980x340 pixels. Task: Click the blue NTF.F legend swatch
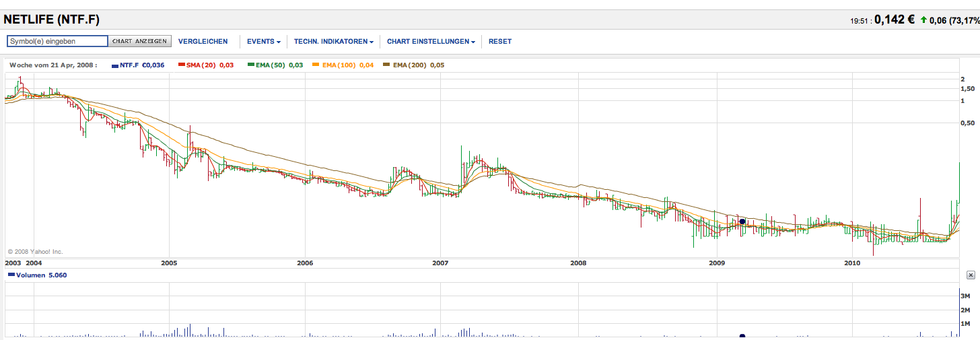point(114,65)
